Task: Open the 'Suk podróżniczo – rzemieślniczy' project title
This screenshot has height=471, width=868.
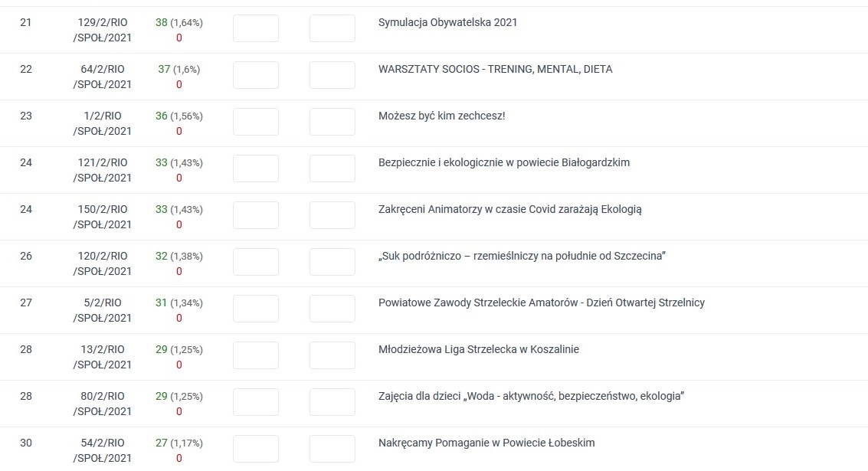Action: tap(522, 256)
